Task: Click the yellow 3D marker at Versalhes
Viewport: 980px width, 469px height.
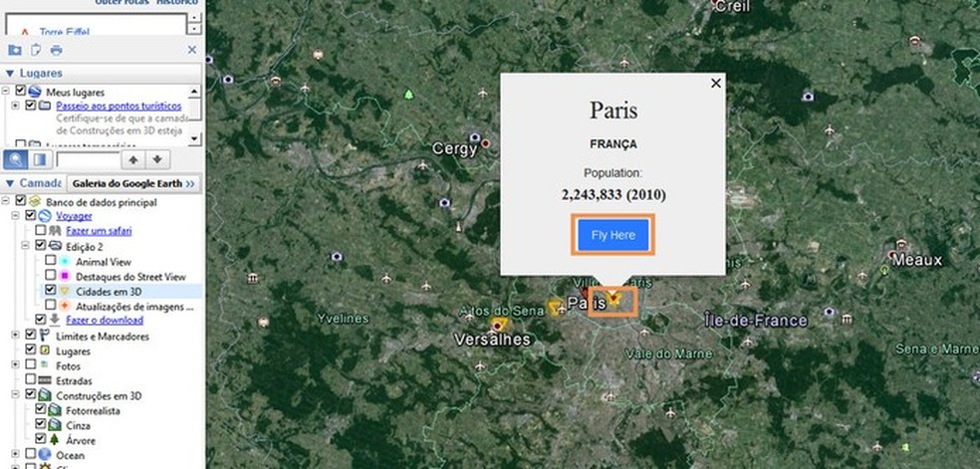Action: pyautogui.click(x=500, y=325)
